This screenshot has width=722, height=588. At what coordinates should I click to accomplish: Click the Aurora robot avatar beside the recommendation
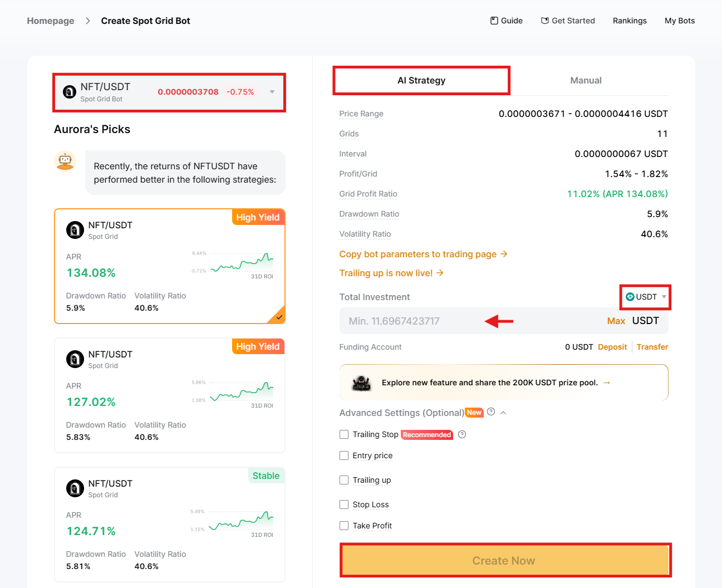tap(65, 161)
